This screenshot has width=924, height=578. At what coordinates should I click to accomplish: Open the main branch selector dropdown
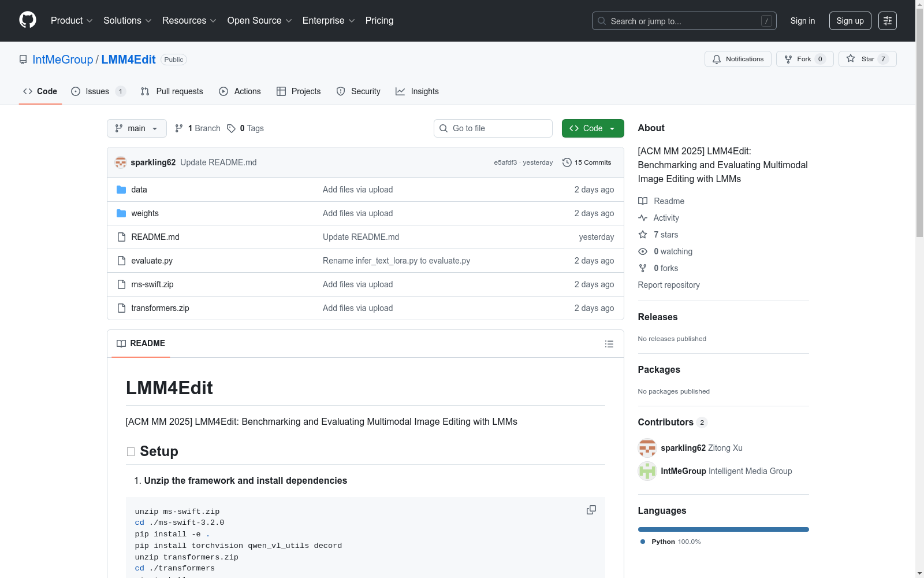click(137, 128)
